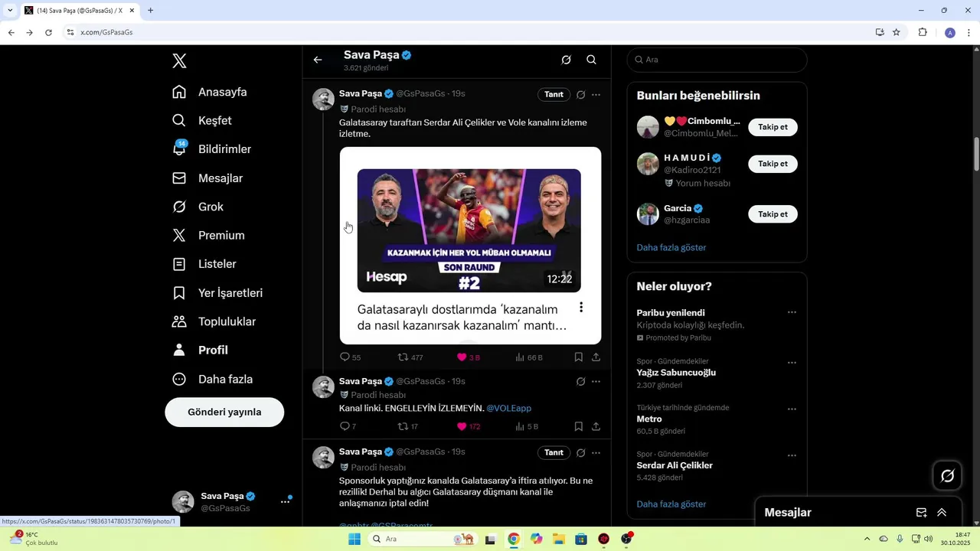Go to Profil page

(x=201, y=350)
